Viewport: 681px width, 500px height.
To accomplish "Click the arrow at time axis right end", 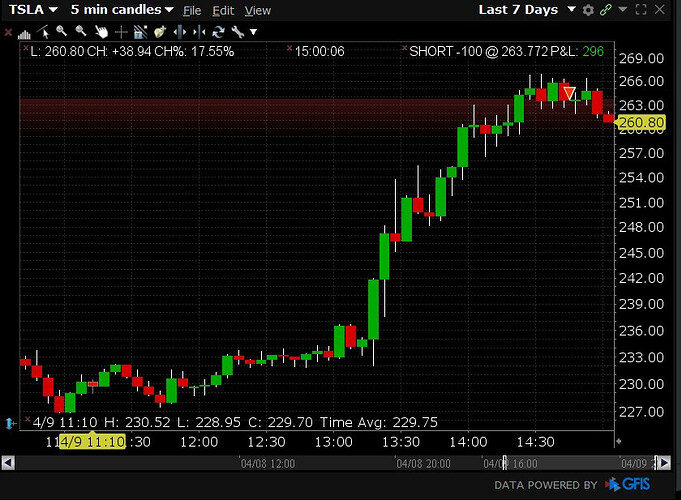I will point(618,441).
